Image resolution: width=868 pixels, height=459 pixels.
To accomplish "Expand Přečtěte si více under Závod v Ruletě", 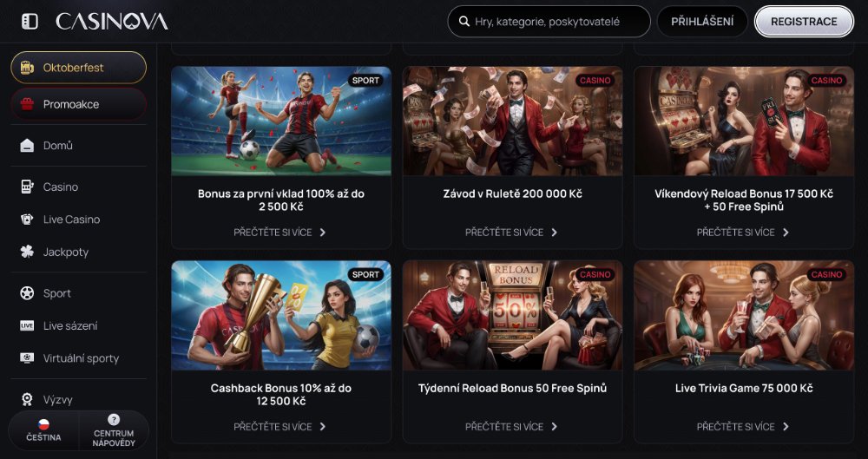I will click(x=511, y=233).
